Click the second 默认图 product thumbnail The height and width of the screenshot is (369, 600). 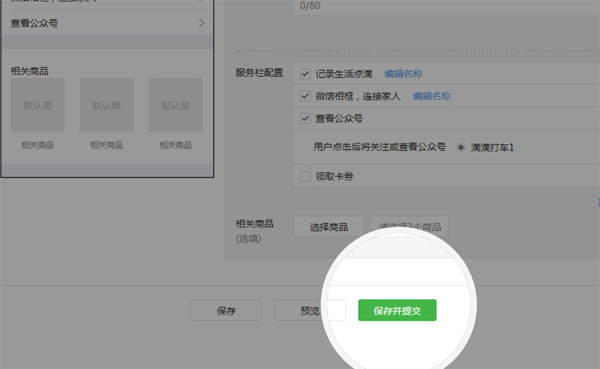pyautogui.click(x=106, y=105)
